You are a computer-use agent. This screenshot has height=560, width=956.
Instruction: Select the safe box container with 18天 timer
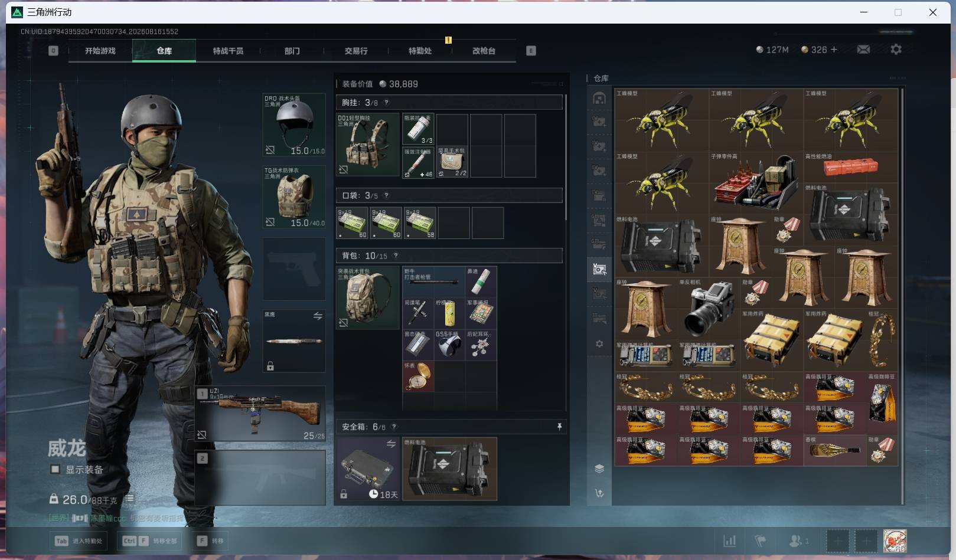tap(367, 469)
